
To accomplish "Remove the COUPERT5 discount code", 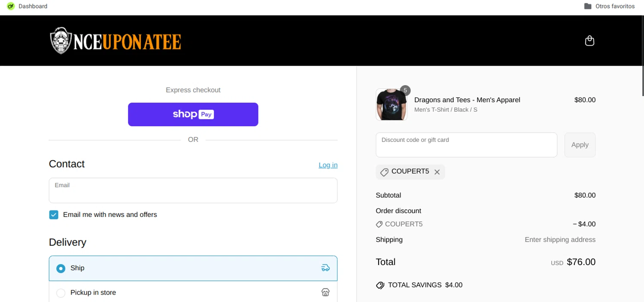I will pos(437,172).
